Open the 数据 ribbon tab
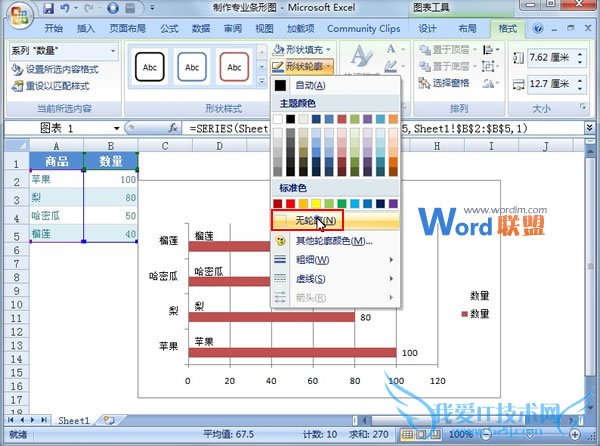This screenshot has height=446, width=600. (201, 29)
